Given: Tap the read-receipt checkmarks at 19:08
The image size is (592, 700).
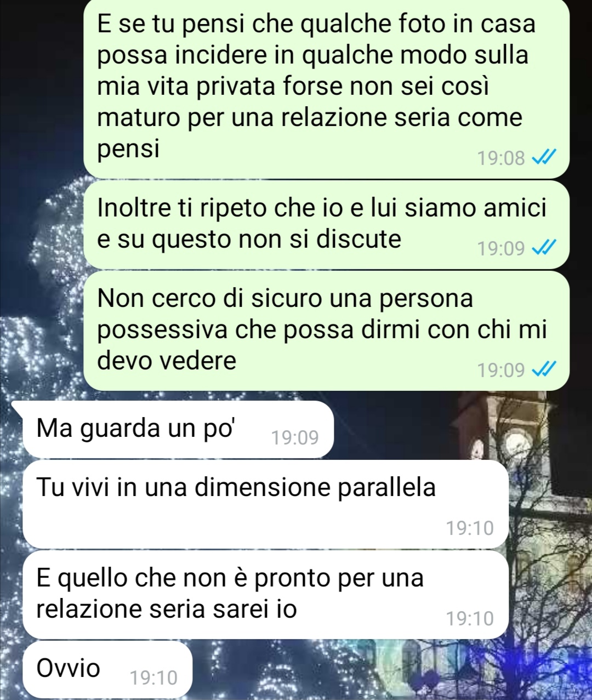Looking at the screenshot, I should point(544,158).
